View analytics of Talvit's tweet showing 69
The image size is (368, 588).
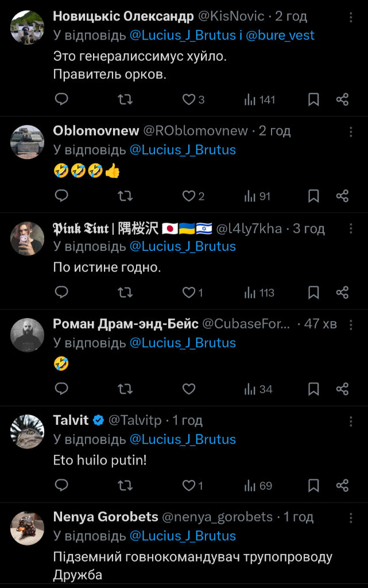pos(258,486)
